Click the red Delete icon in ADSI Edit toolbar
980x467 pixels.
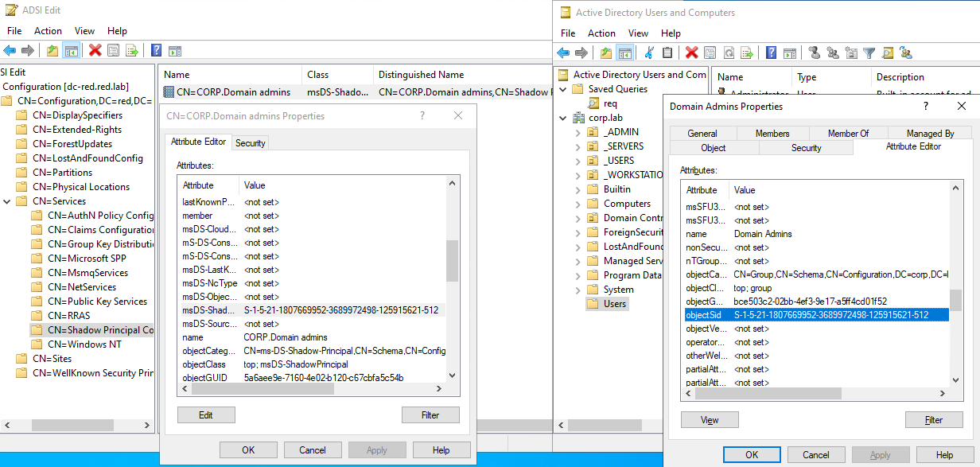[95, 51]
